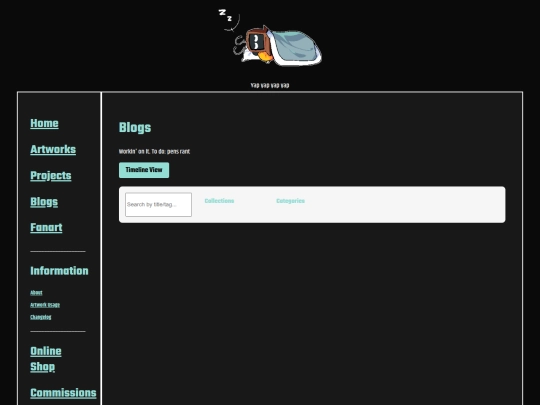The image size is (540, 405).
Task: Switch to Timeline View
Action: click(x=144, y=170)
